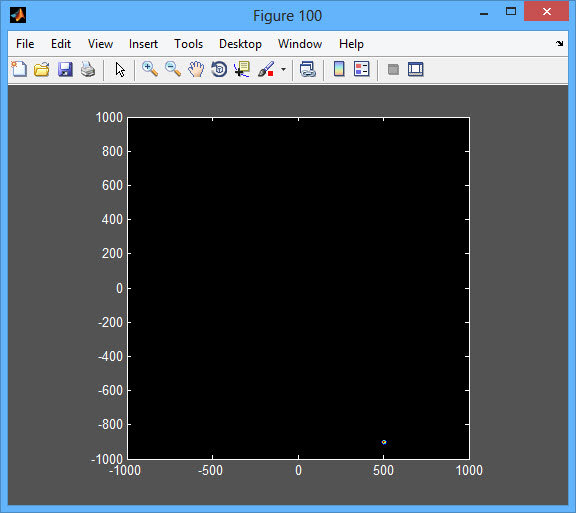Insert Colorbar using toolbar icon
The image size is (576, 513).
(x=339, y=69)
